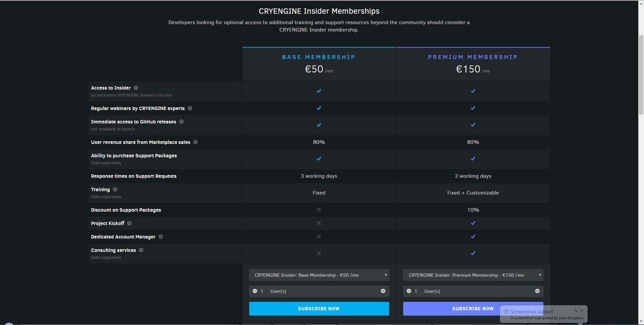Image resolution: width=644 pixels, height=325 pixels.
Task: Click the 'Discount on Support Packages' label
Action: pyautogui.click(x=126, y=210)
